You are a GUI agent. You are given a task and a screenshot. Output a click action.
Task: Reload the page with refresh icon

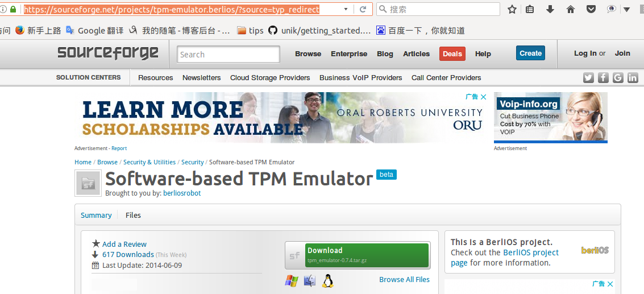363,9
